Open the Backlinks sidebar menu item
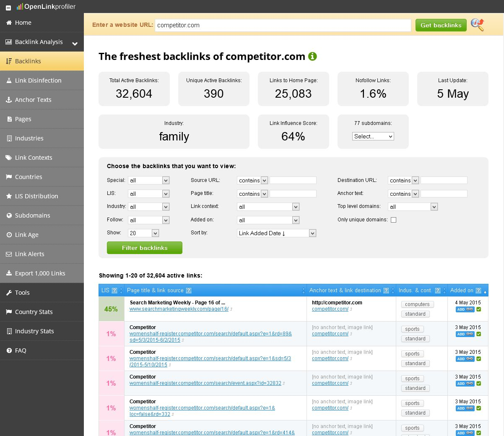The image size is (504, 436). click(42, 61)
